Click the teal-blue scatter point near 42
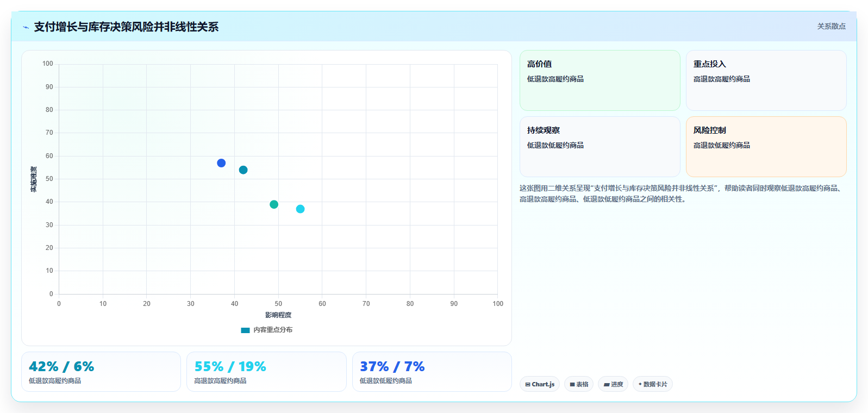Viewport: 868px width, 413px height. pos(243,170)
